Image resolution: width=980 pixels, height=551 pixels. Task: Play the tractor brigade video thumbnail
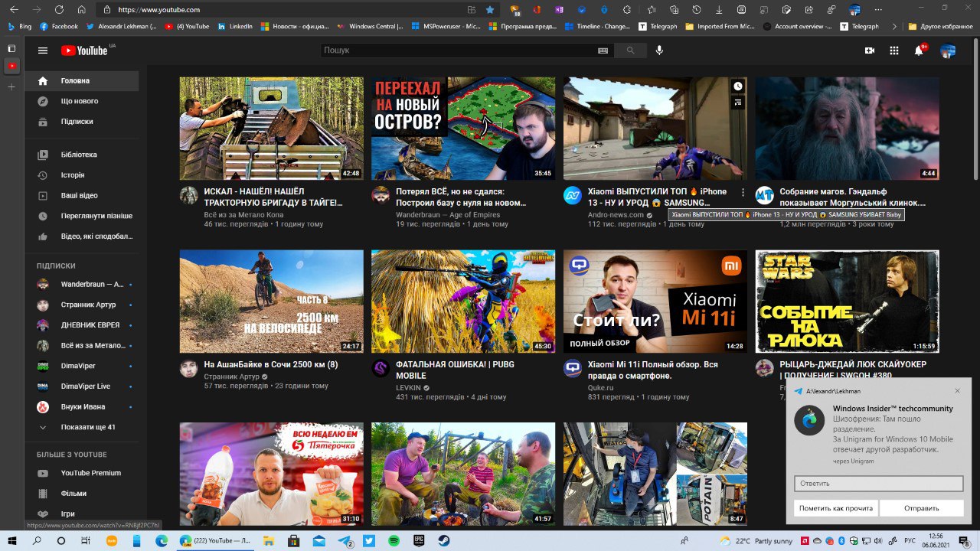pos(272,129)
